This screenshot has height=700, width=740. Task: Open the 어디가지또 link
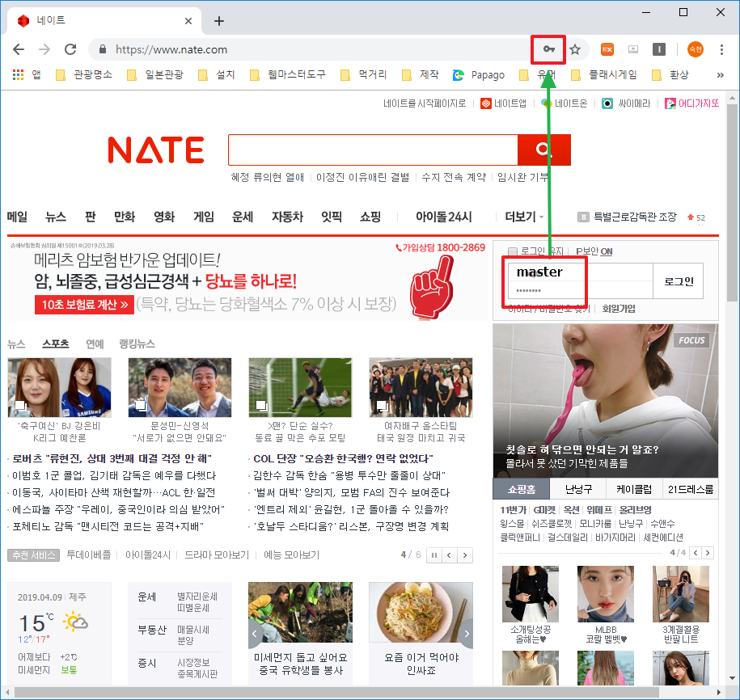[691, 103]
